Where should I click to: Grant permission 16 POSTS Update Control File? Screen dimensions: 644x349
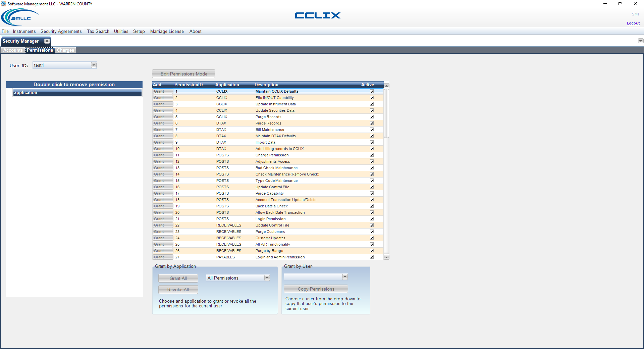(x=163, y=187)
